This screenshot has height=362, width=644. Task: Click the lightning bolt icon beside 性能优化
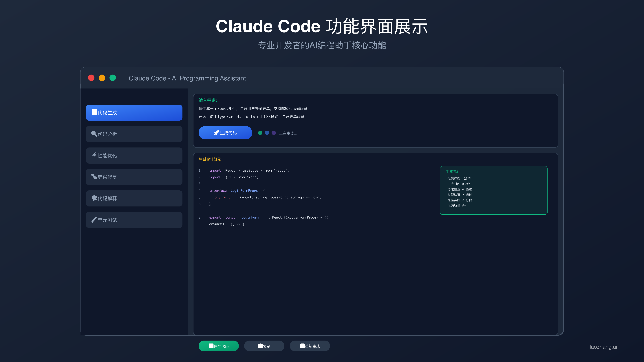(x=94, y=155)
